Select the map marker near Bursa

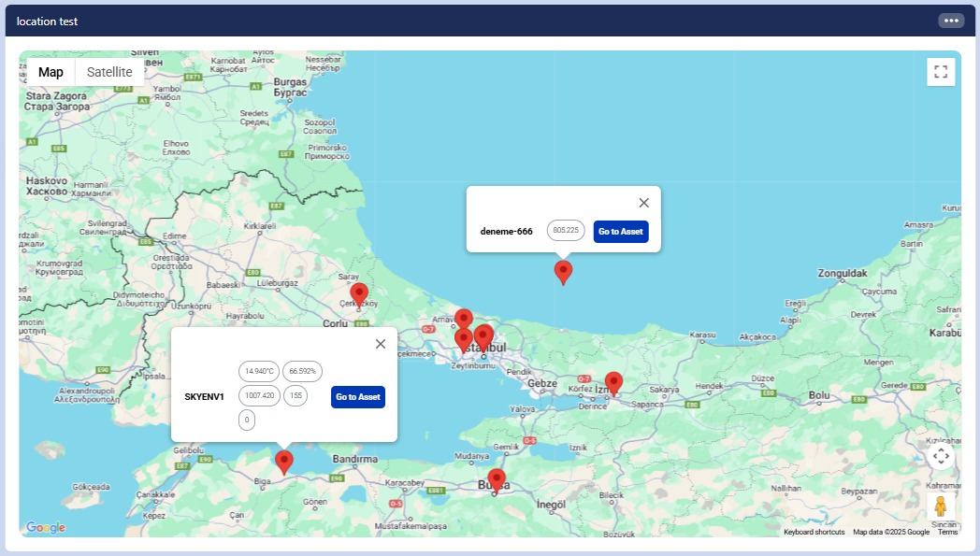[x=497, y=478]
